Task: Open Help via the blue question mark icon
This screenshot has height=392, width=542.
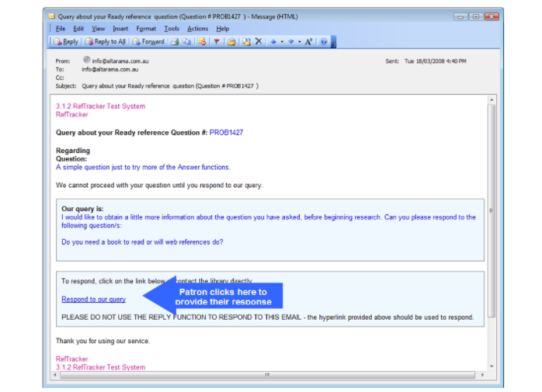Action: pos(324,41)
